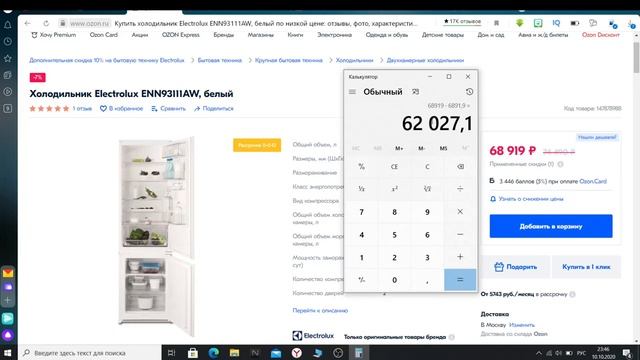The image size is (640, 360).
Task: Open the Windows Start button
Action: click(8, 353)
